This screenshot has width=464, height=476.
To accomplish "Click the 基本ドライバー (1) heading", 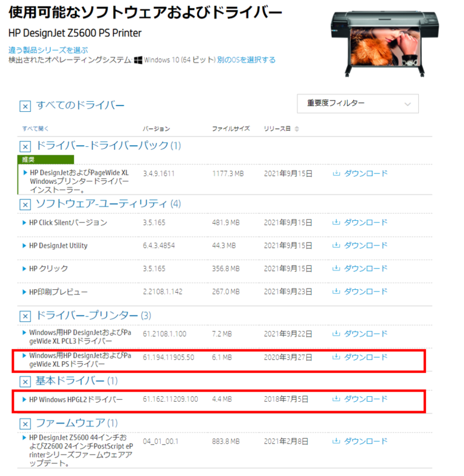I will 77,381.
